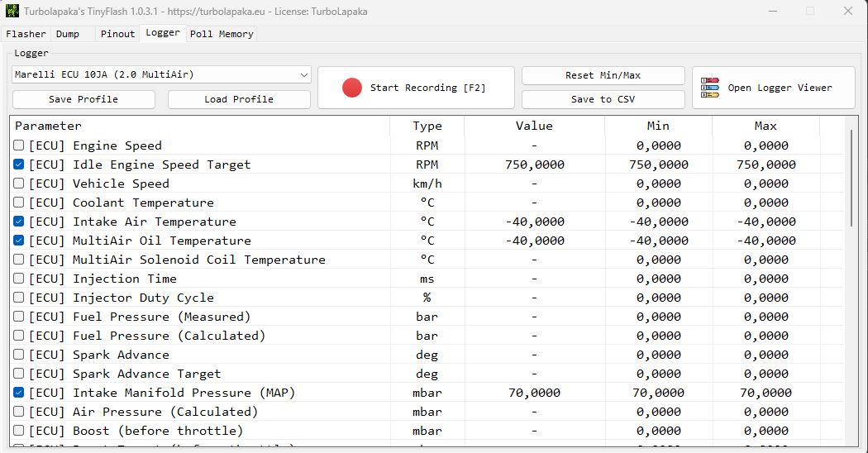Uncheck Intake Manifold Pressure (MAP)

(x=19, y=393)
